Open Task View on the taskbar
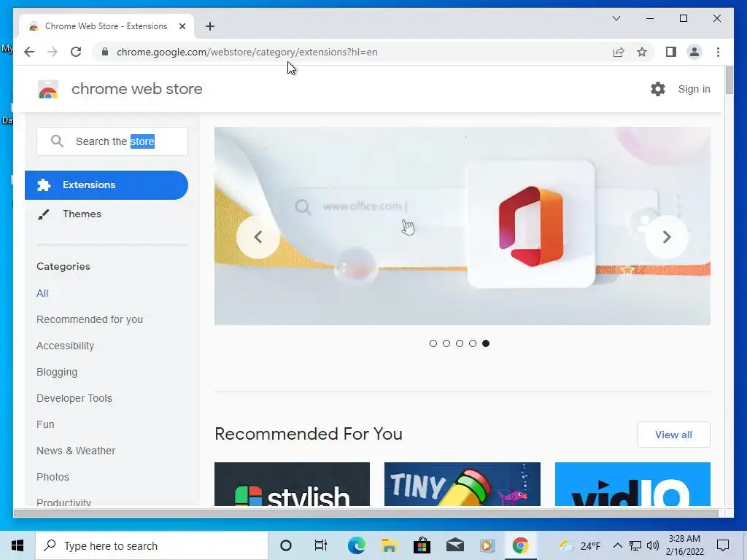The height and width of the screenshot is (560, 747). point(321,545)
